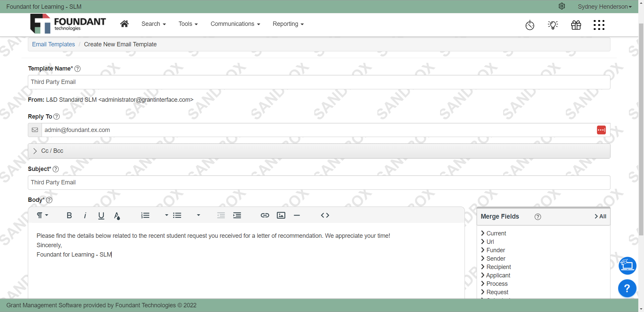Click the lightbulb idea lab icon

click(553, 25)
